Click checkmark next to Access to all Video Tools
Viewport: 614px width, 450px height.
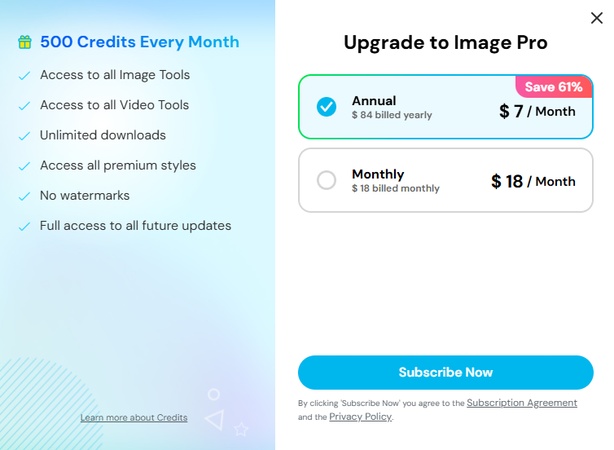[x=24, y=105]
